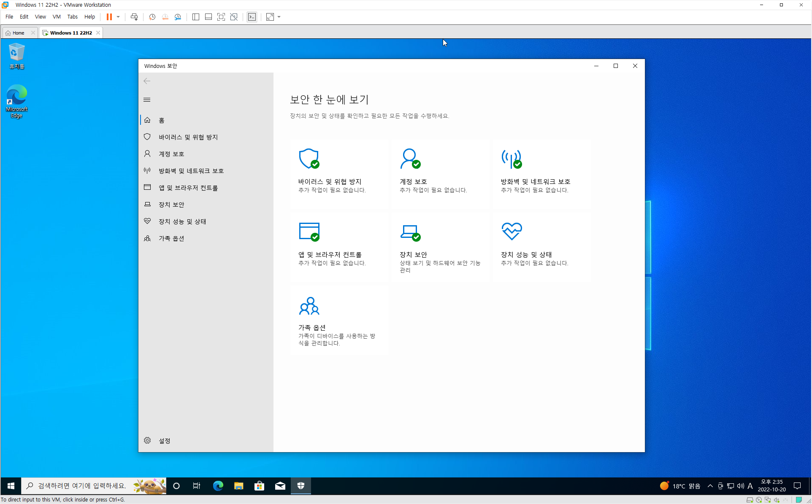Expand the stretch guest dropdown arrow
The width and height of the screenshot is (812, 504).
coord(279,17)
